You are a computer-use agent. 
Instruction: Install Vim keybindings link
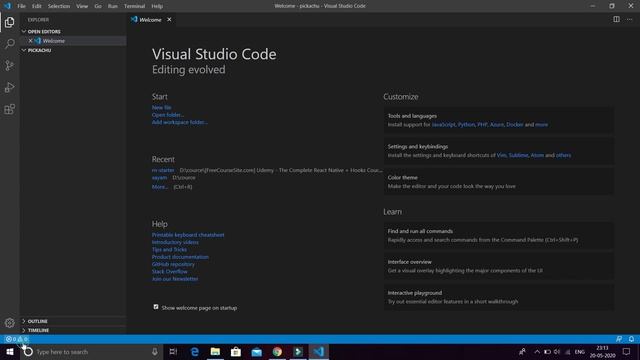point(501,155)
